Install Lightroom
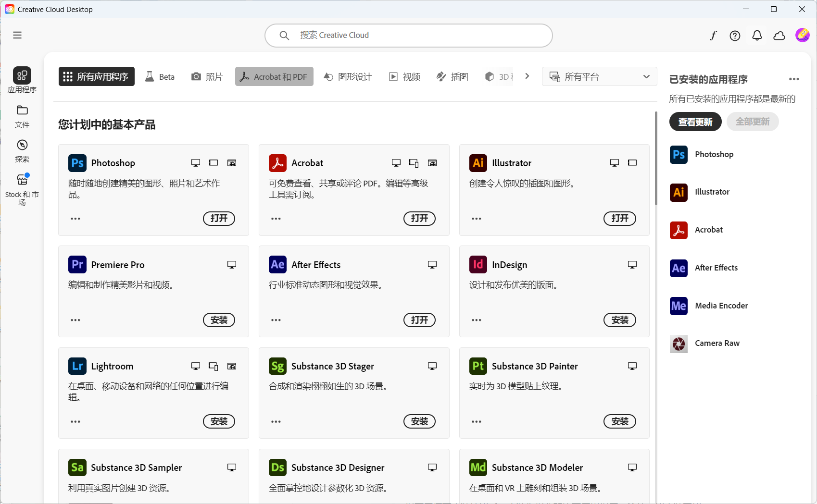 pyautogui.click(x=219, y=421)
